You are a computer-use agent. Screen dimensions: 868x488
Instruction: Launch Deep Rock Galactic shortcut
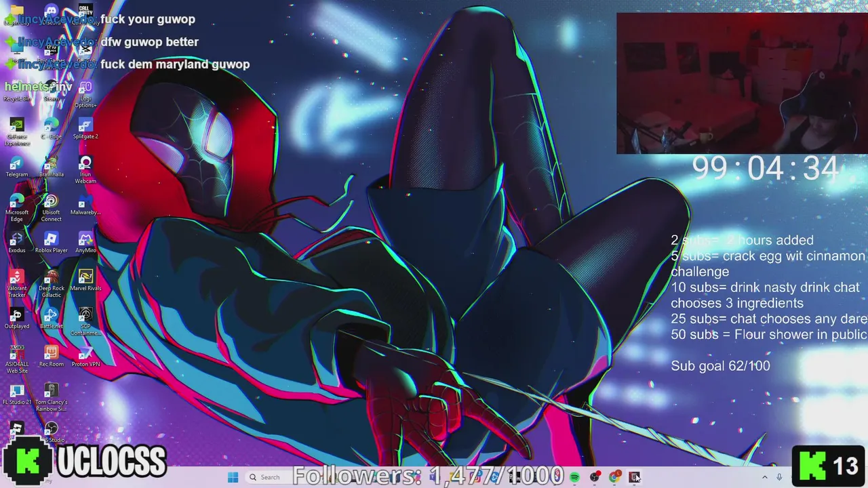51,283
